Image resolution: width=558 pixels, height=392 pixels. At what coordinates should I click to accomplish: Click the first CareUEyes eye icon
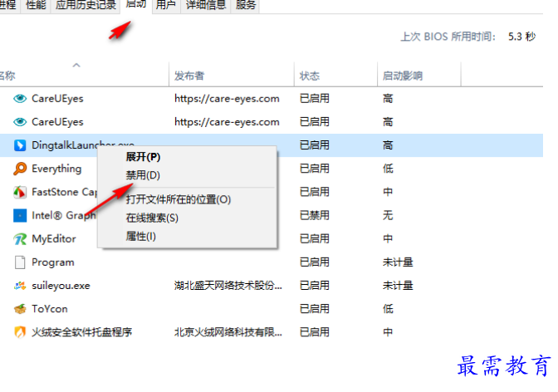(x=20, y=99)
